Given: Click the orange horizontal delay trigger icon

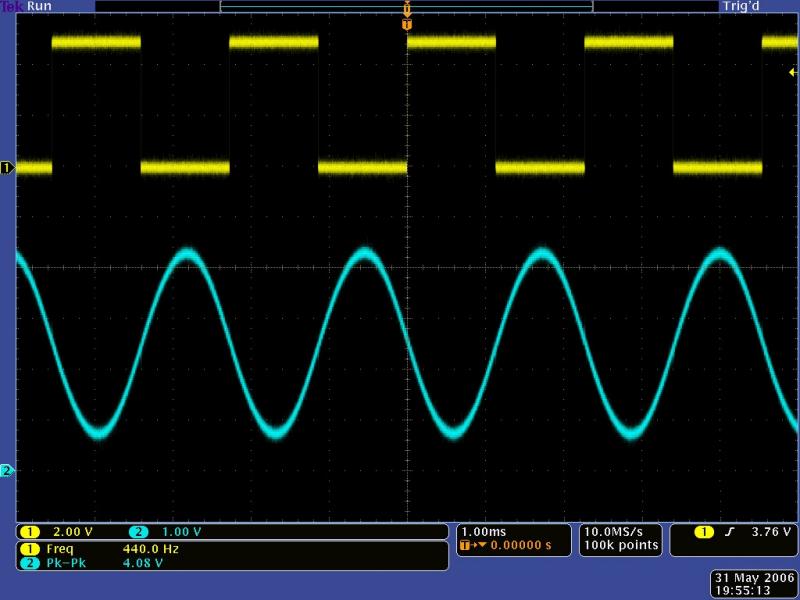Looking at the screenshot, I should click(x=468, y=546).
